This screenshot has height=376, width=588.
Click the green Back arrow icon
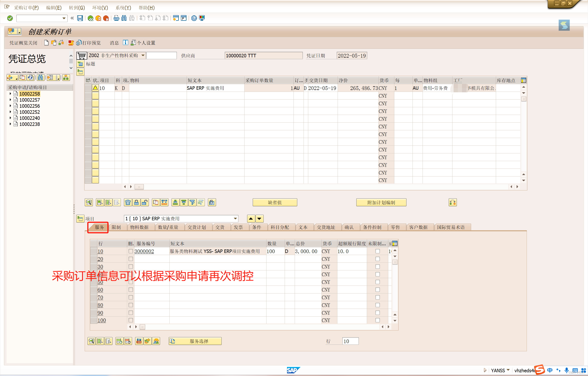click(91, 18)
